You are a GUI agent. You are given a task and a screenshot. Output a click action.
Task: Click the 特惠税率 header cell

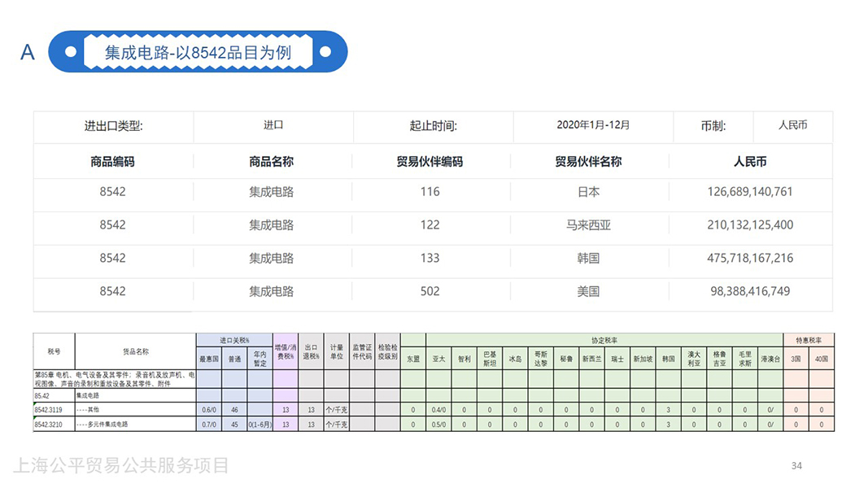(809, 339)
